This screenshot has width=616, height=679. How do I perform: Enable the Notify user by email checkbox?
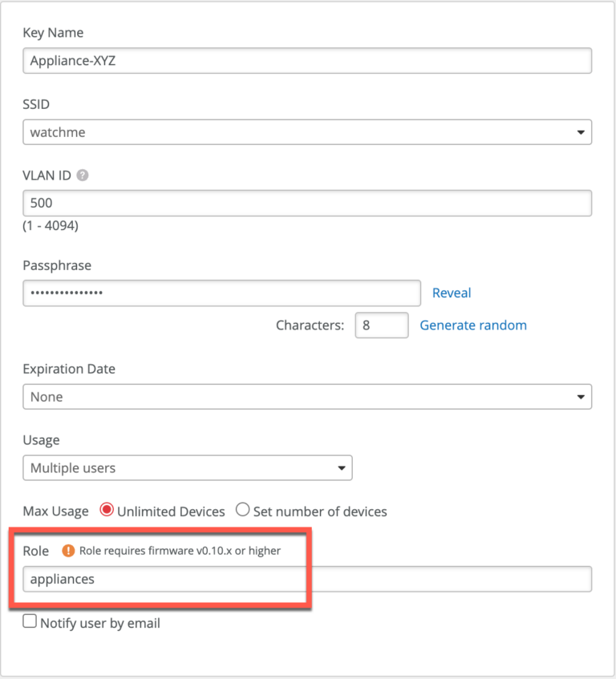[x=29, y=620]
